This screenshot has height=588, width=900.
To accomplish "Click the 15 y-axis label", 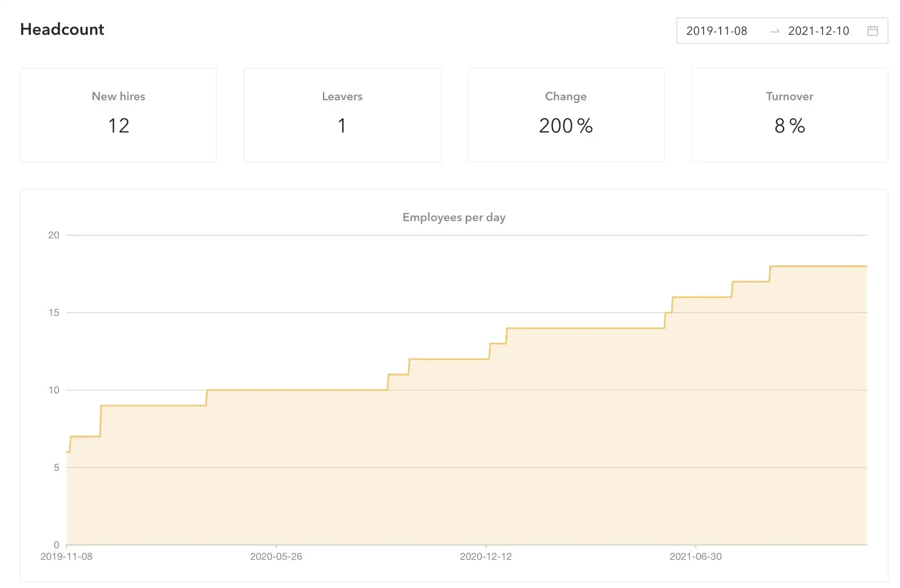I will 54,313.
